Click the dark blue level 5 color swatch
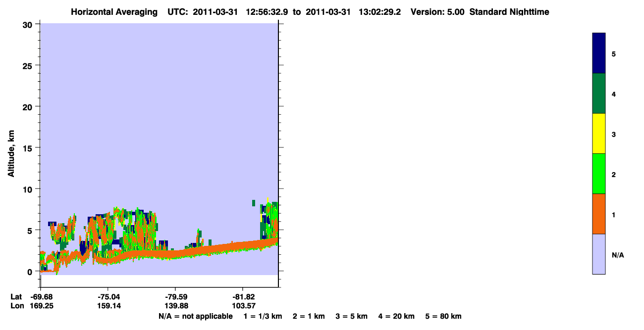This screenshot has height=330, width=644. click(598, 53)
